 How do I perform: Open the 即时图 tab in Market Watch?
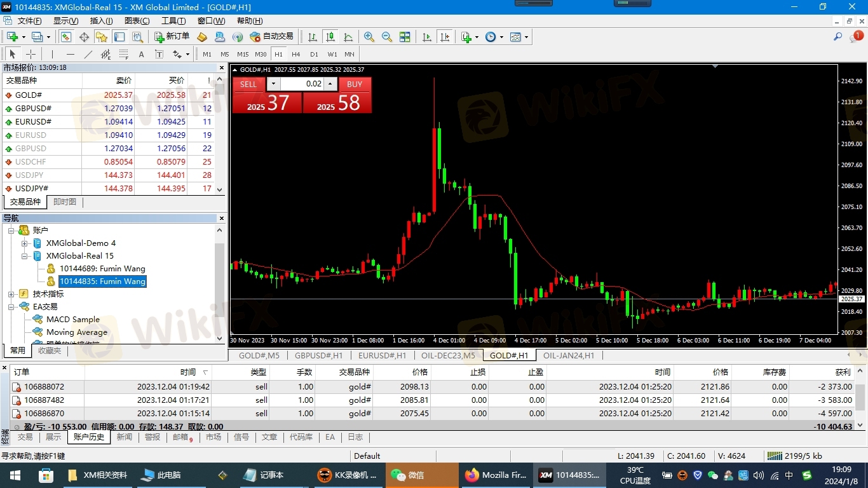click(65, 202)
